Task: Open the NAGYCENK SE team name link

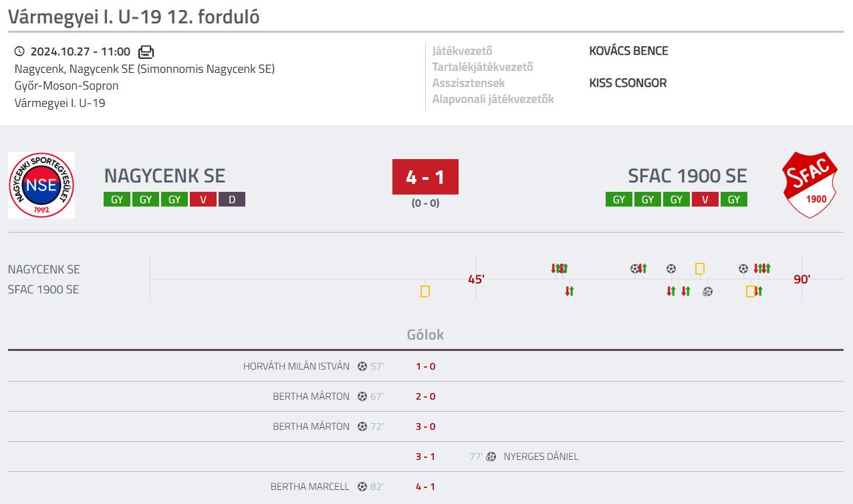Action: (x=165, y=176)
